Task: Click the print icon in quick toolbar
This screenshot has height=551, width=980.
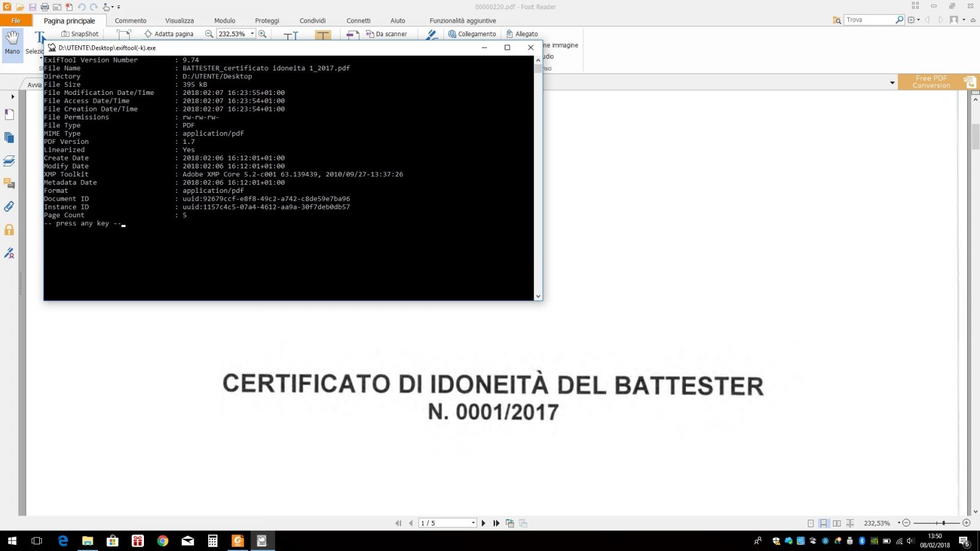Action: click(45, 7)
